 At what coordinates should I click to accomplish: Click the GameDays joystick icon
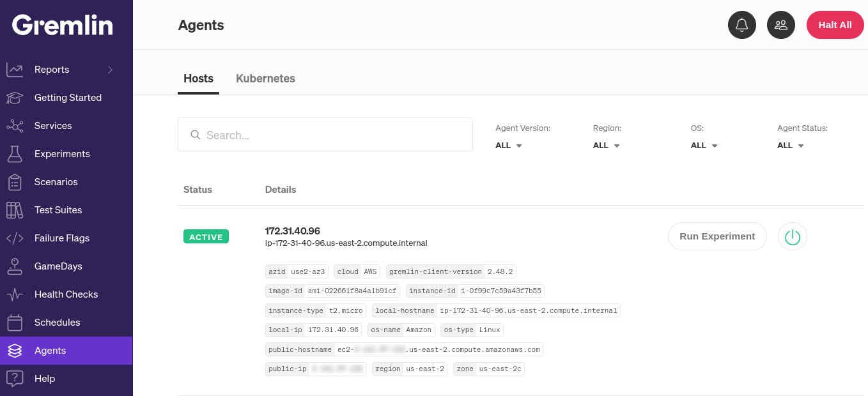[15, 266]
